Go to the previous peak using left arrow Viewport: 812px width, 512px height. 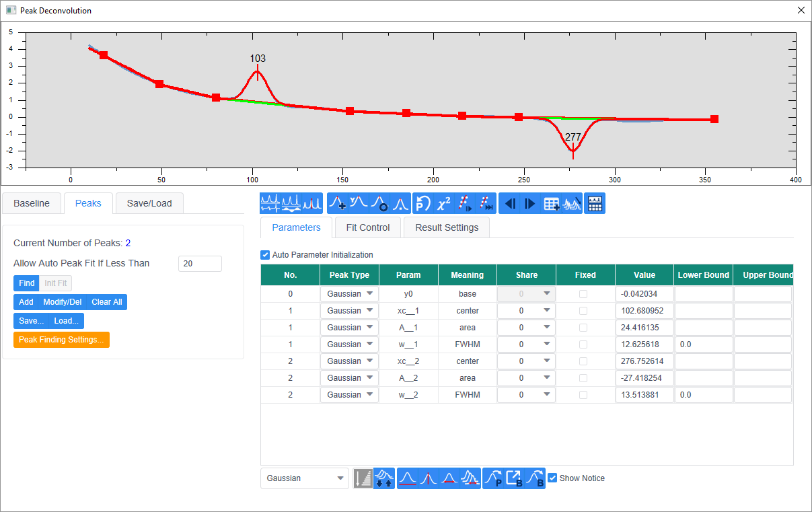coord(510,204)
